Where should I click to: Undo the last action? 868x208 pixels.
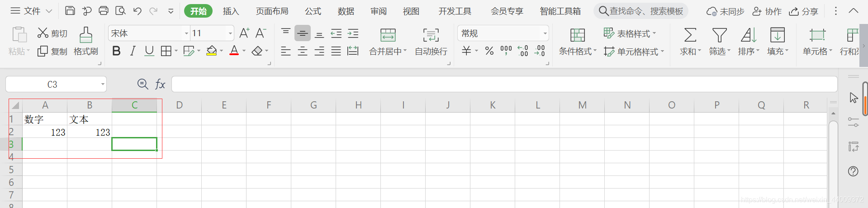(x=138, y=11)
